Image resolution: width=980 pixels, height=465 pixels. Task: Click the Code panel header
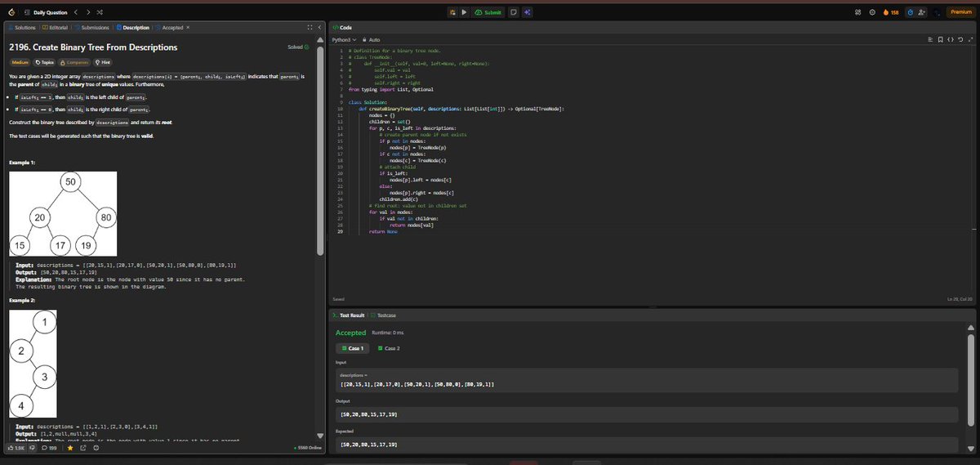[344, 28]
